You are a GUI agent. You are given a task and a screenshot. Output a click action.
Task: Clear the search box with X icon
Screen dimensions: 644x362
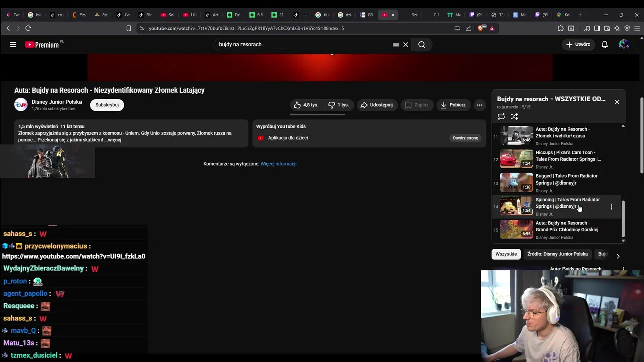406,44
